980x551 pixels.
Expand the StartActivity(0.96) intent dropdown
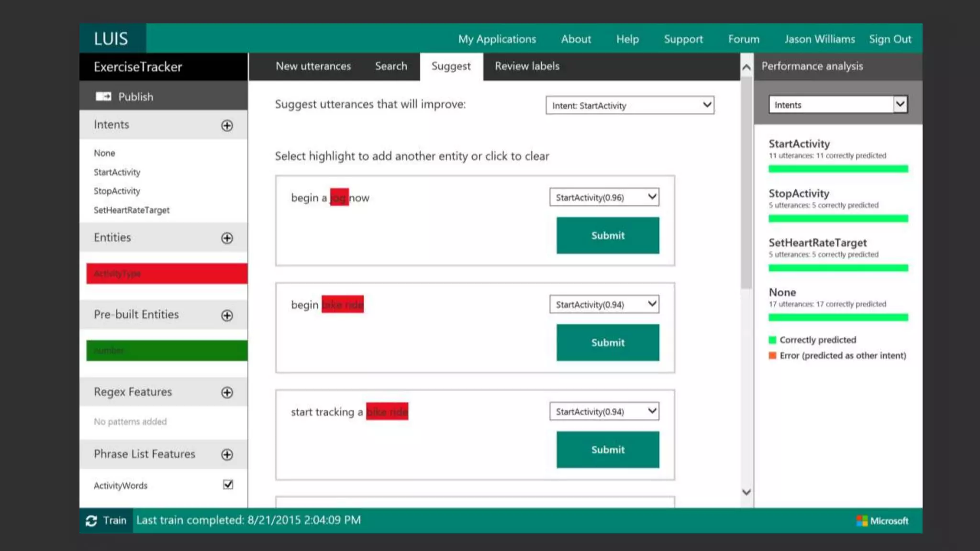[x=604, y=197]
